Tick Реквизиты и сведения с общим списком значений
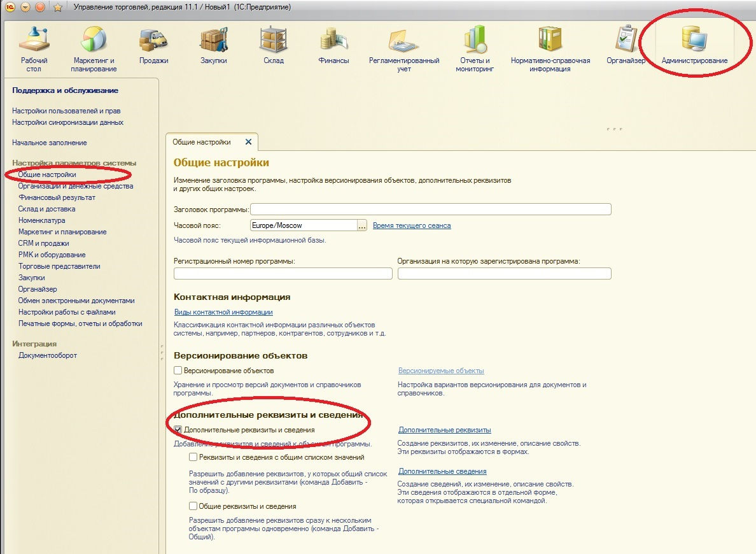Screen dimensions: 756x554 193,457
